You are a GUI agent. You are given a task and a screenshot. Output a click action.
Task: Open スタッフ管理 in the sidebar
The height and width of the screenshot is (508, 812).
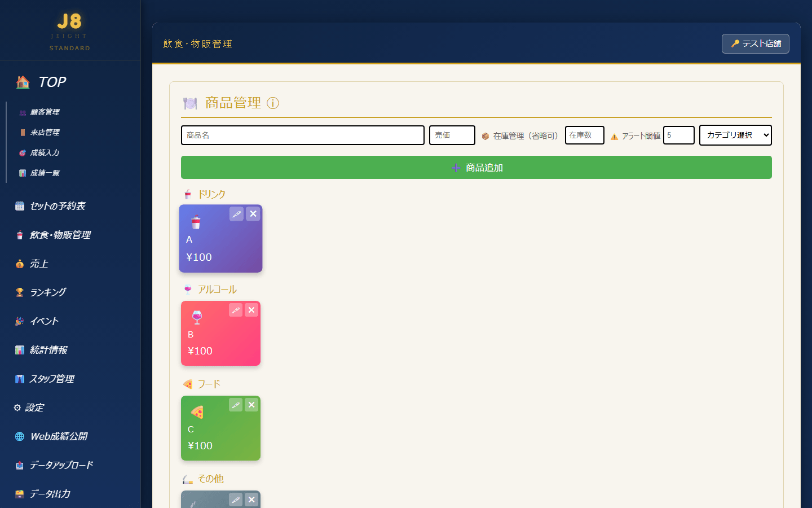[45, 379]
